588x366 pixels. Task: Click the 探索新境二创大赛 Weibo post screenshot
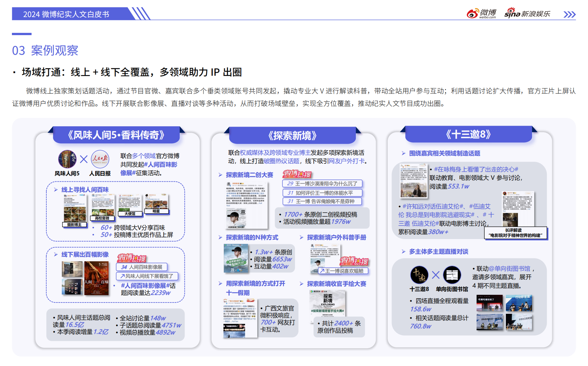click(247, 206)
